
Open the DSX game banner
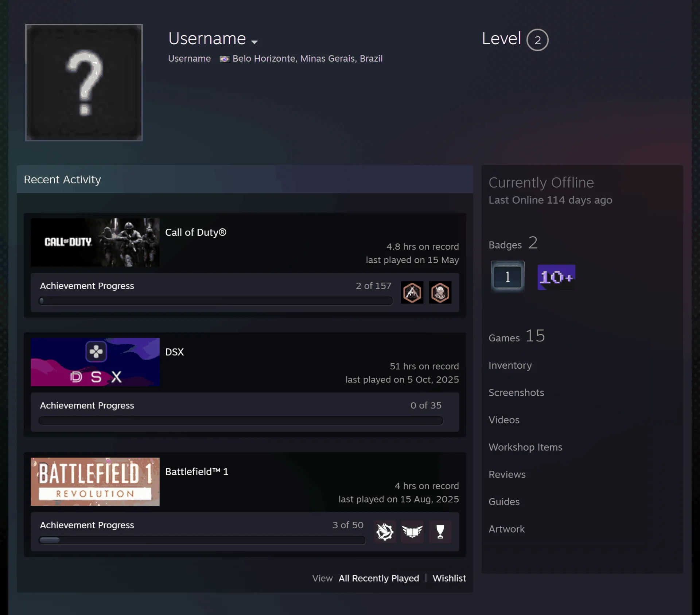click(x=95, y=362)
